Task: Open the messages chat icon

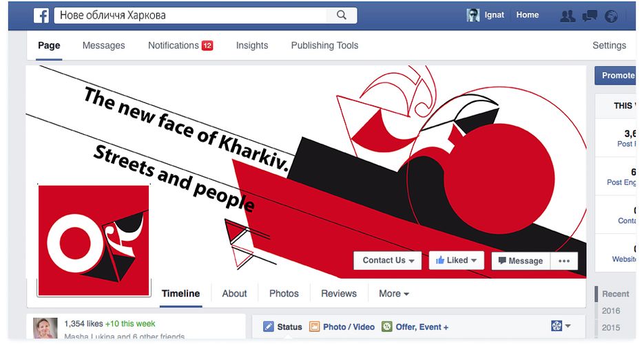Action: (590, 16)
